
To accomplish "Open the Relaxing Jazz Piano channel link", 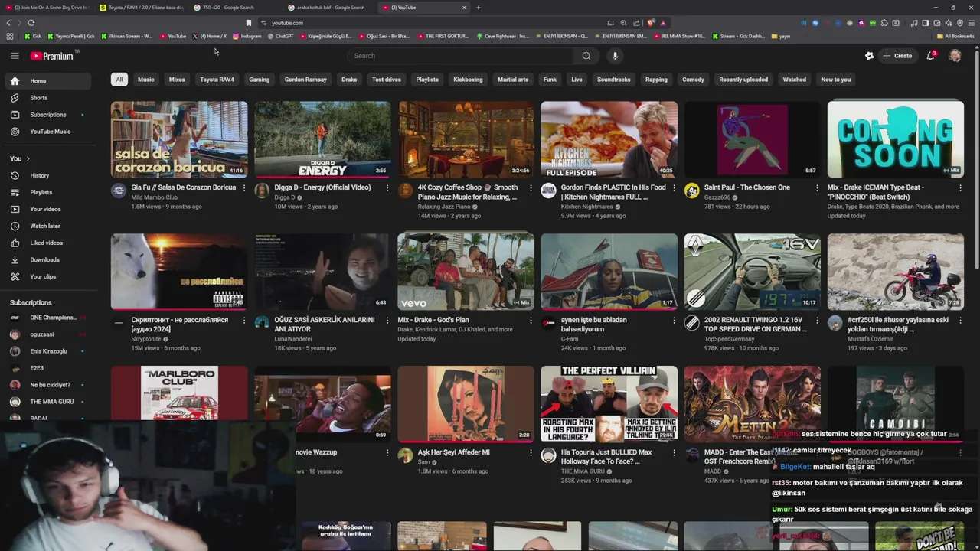I will click(x=444, y=207).
